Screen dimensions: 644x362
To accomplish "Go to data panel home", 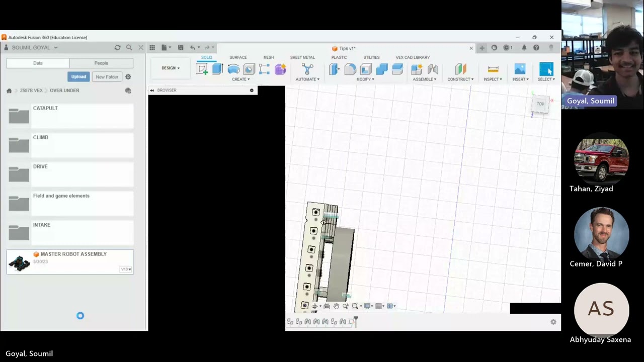I will (x=9, y=90).
